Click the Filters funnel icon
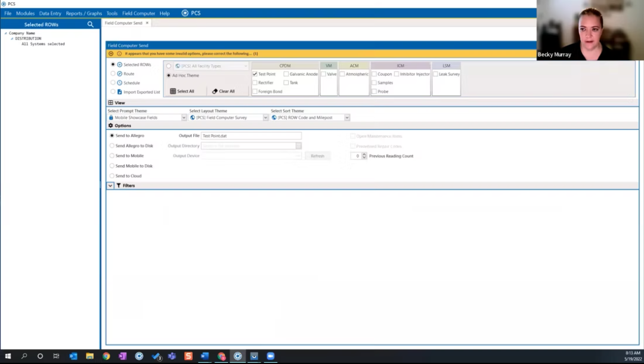The width and height of the screenshot is (644, 364). [x=119, y=186]
